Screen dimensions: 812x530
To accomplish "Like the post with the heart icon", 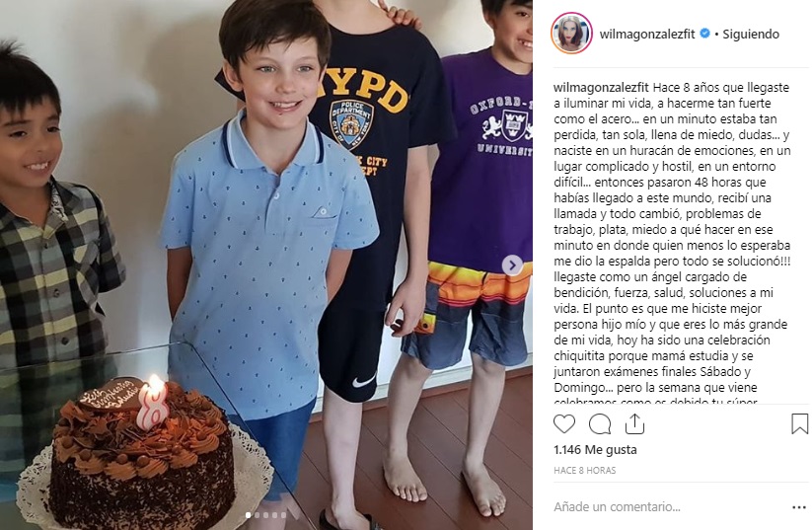I will pos(564,423).
